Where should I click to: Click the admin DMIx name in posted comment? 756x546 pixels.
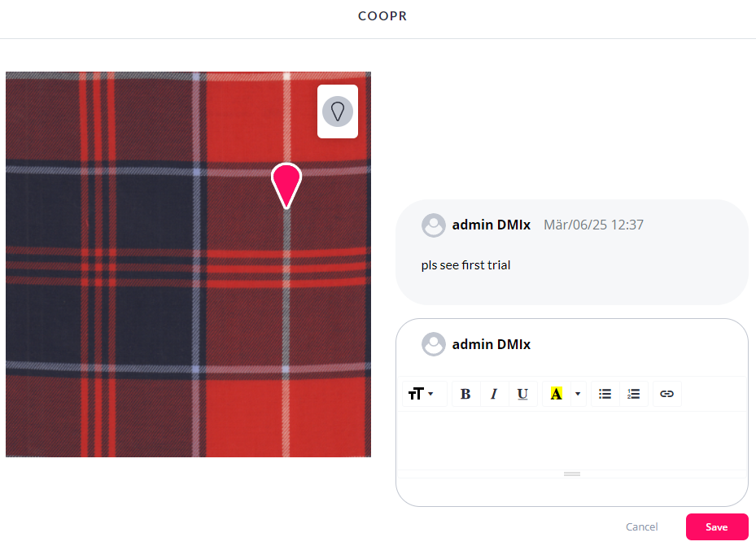(491, 225)
